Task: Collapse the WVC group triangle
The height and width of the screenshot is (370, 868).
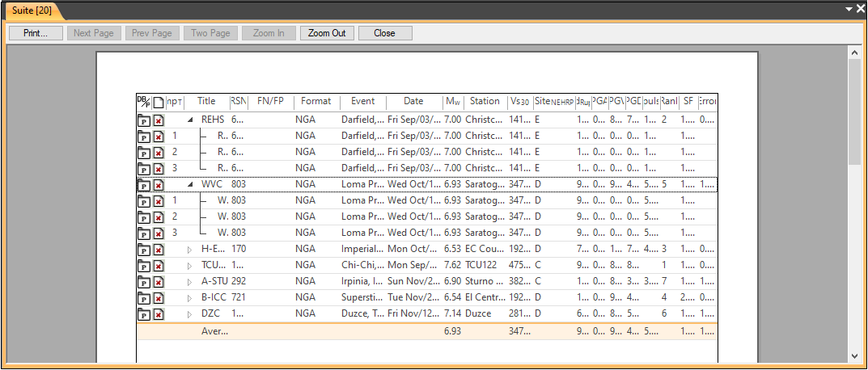Action: click(x=190, y=184)
